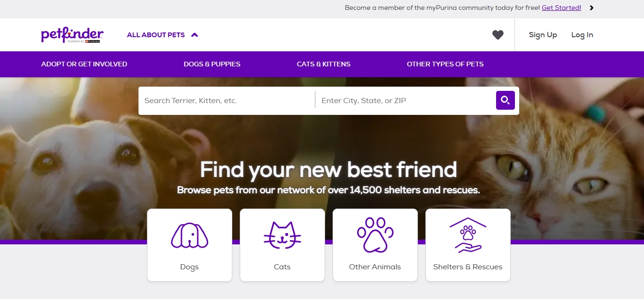Click the paw print Other Animals icon

[x=375, y=234]
